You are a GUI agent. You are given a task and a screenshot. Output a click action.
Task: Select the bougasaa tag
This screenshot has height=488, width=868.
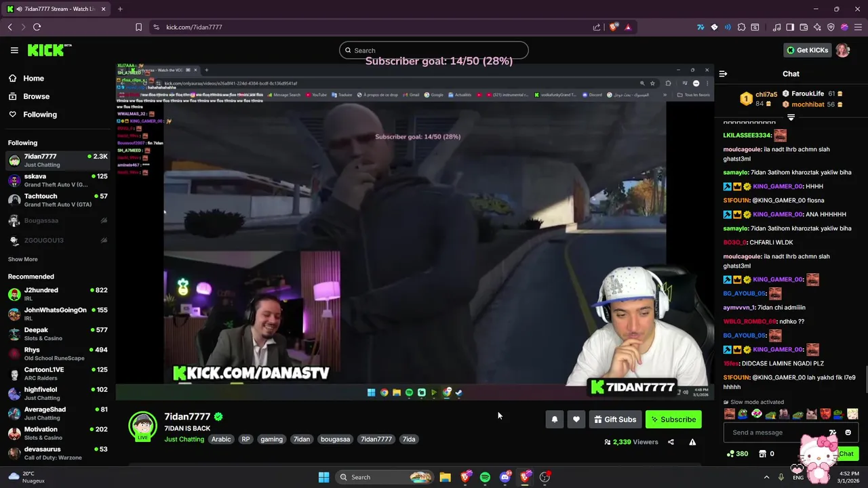pos(335,439)
